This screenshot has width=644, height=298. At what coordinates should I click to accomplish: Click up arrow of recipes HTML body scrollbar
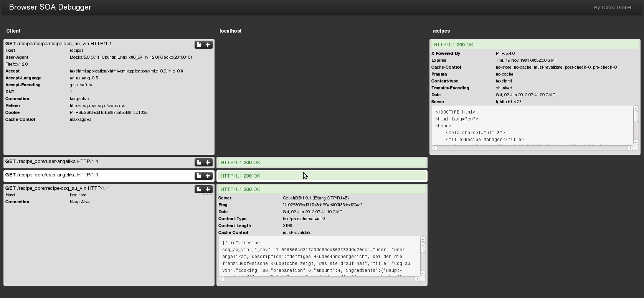636,109
